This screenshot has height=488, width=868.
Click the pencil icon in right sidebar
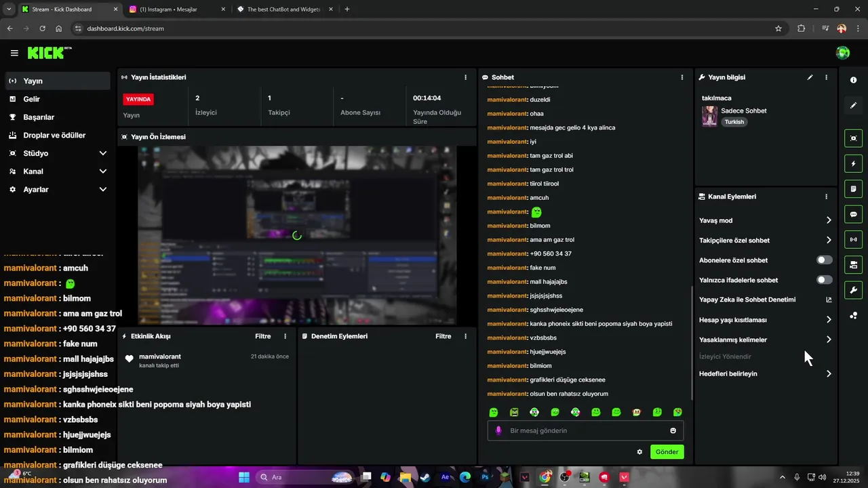853,105
